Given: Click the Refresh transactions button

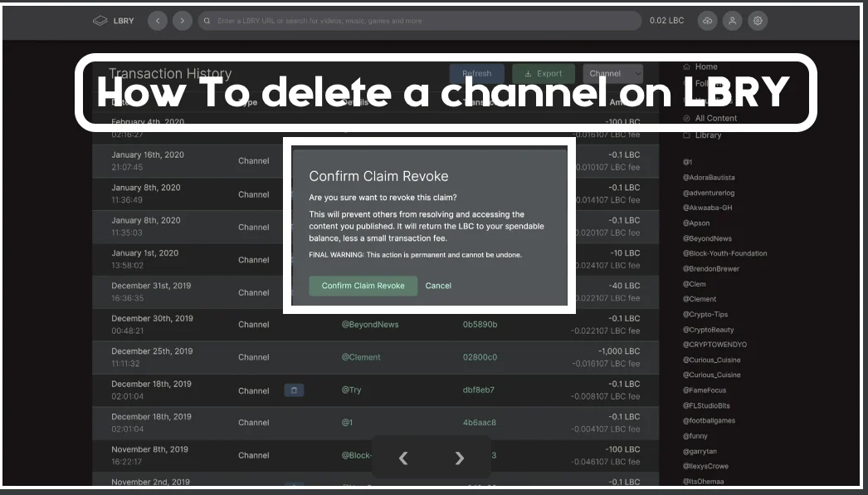Looking at the screenshot, I should point(476,73).
